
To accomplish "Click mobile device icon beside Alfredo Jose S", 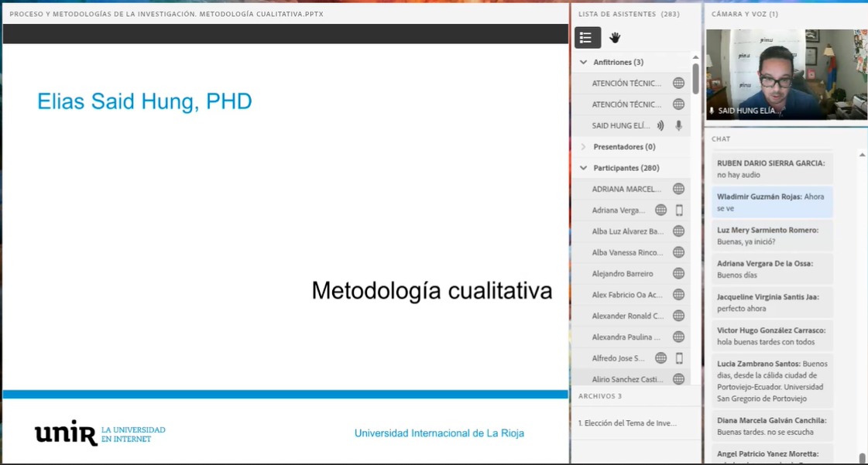I will click(679, 358).
